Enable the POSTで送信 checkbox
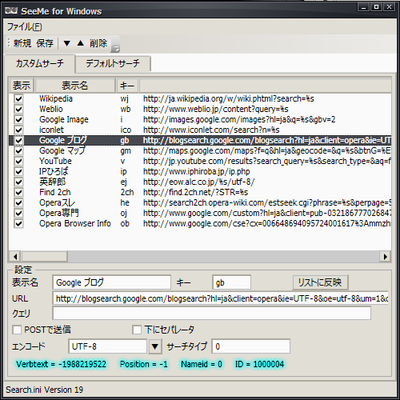400x400 pixels. point(17,330)
